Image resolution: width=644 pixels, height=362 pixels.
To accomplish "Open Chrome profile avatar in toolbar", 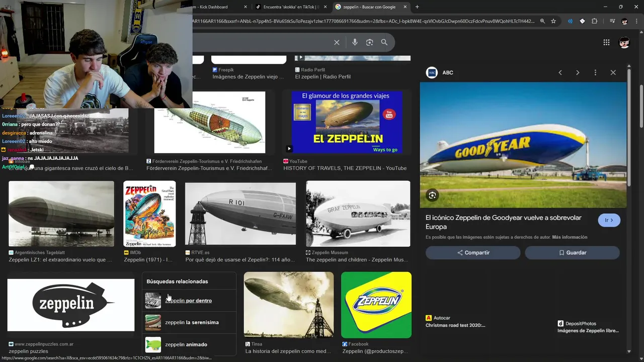I will [624, 21].
